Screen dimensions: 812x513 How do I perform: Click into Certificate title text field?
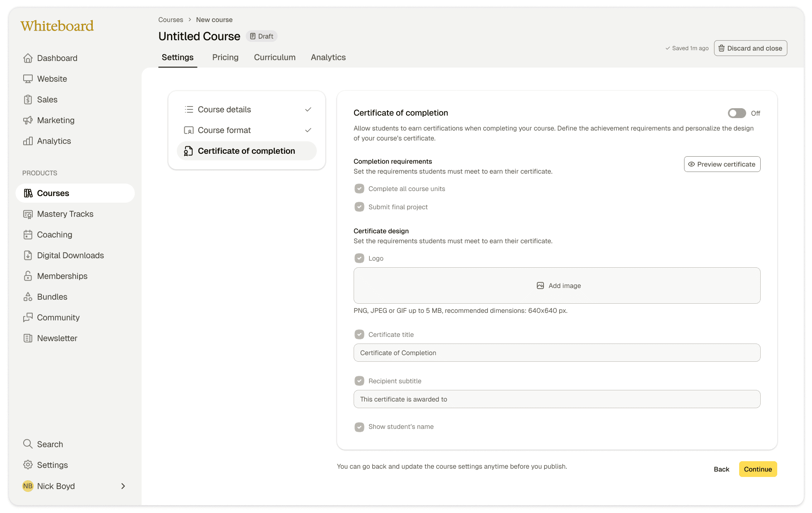click(x=557, y=353)
